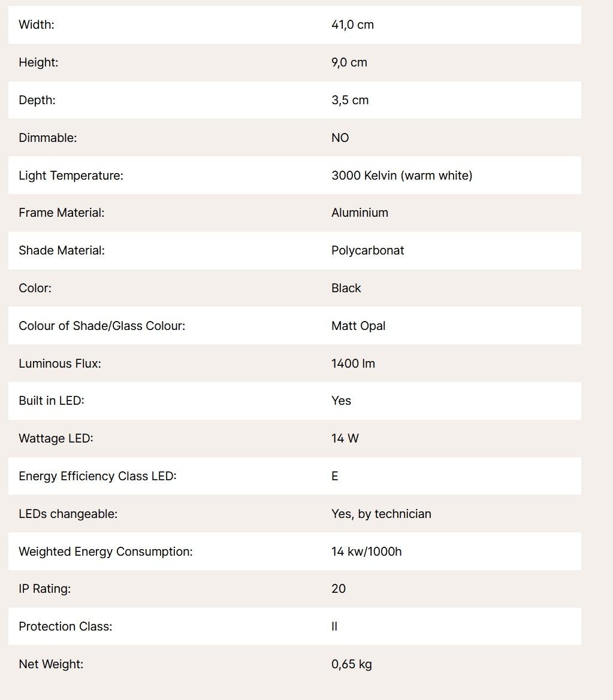The image size is (613, 700).
Task: Click the 14 kw/1000h consumption value
Action: coord(366,551)
